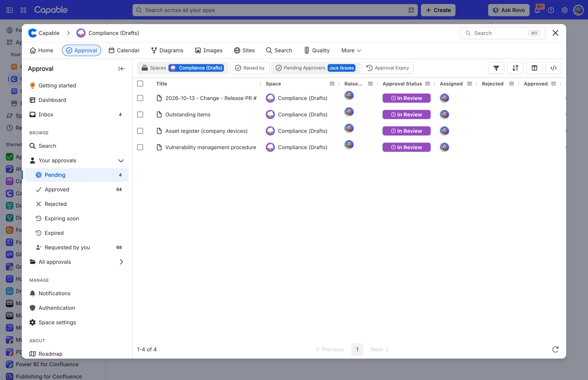588x380 pixels.
Task: Toggle the left sidebar panel icon
Action: (x=10, y=10)
